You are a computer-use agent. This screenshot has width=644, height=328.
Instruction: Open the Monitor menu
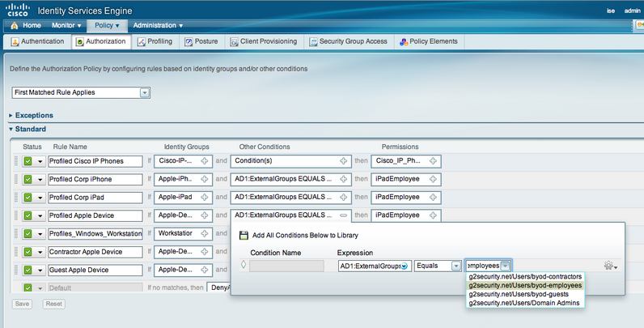[x=66, y=25]
